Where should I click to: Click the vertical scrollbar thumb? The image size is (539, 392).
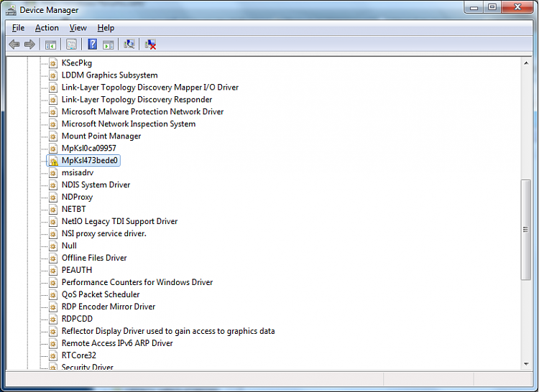526,230
